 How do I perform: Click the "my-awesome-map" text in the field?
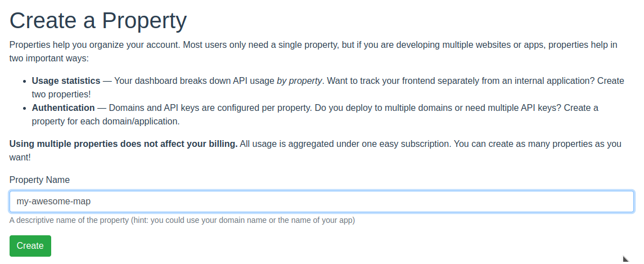point(54,202)
